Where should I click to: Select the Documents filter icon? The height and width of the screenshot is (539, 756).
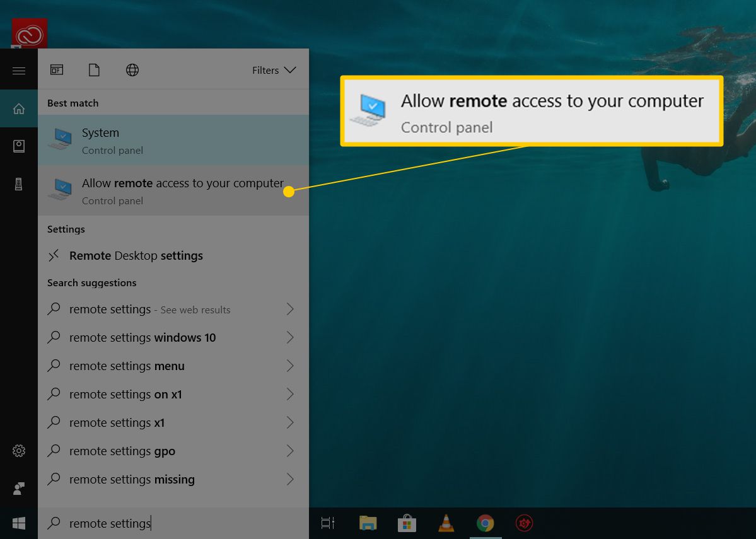94,69
